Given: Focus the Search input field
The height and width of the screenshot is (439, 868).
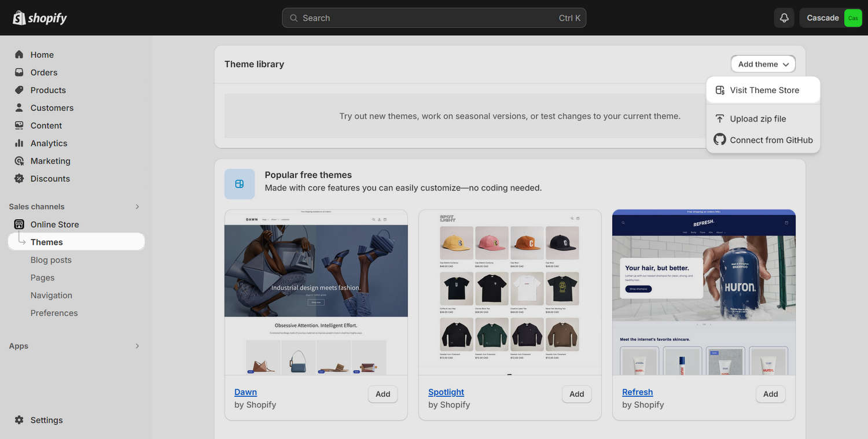Looking at the screenshot, I should (434, 18).
